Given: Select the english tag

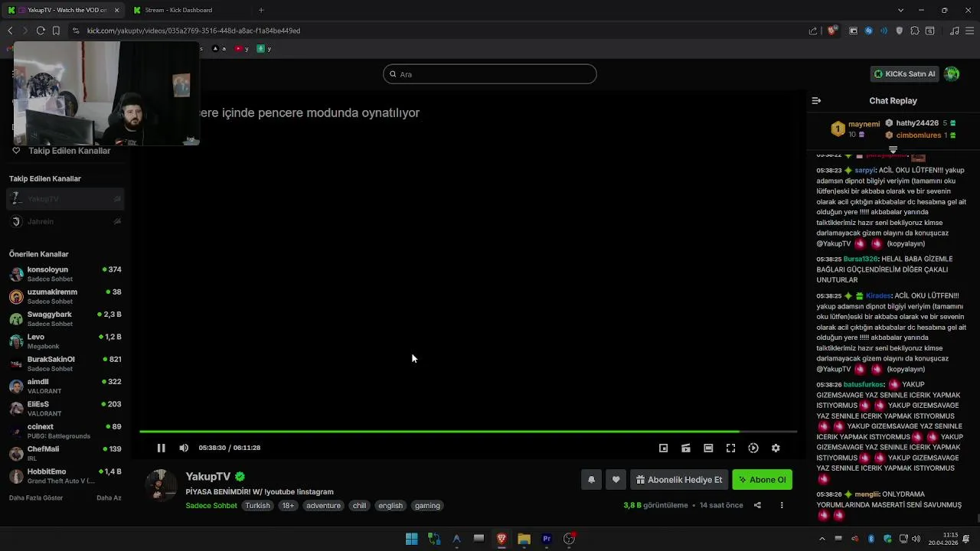Looking at the screenshot, I should click(x=390, y=506).
